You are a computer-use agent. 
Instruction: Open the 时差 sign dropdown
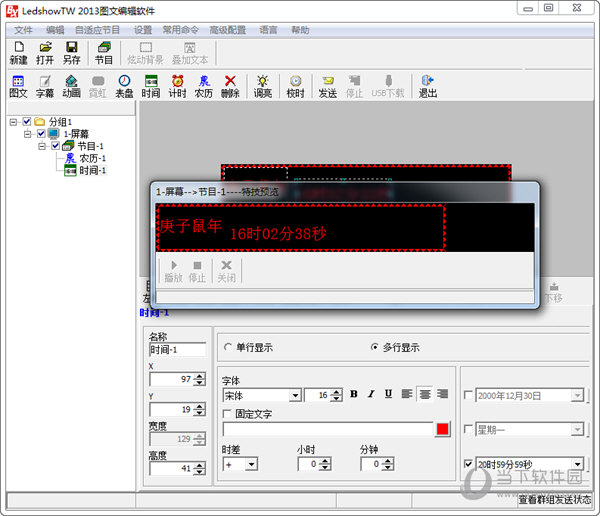pos(251,465)
